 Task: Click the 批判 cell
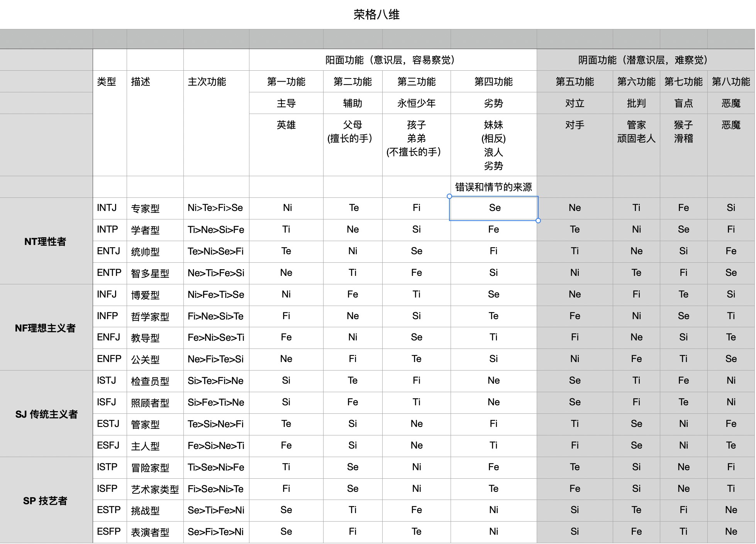coord(636,103)
